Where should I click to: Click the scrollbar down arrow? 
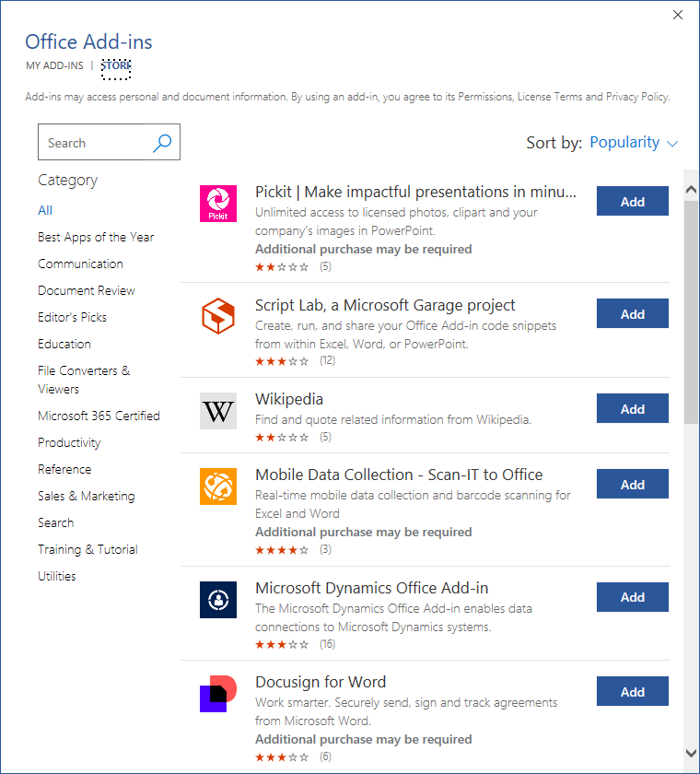[691, 754]
